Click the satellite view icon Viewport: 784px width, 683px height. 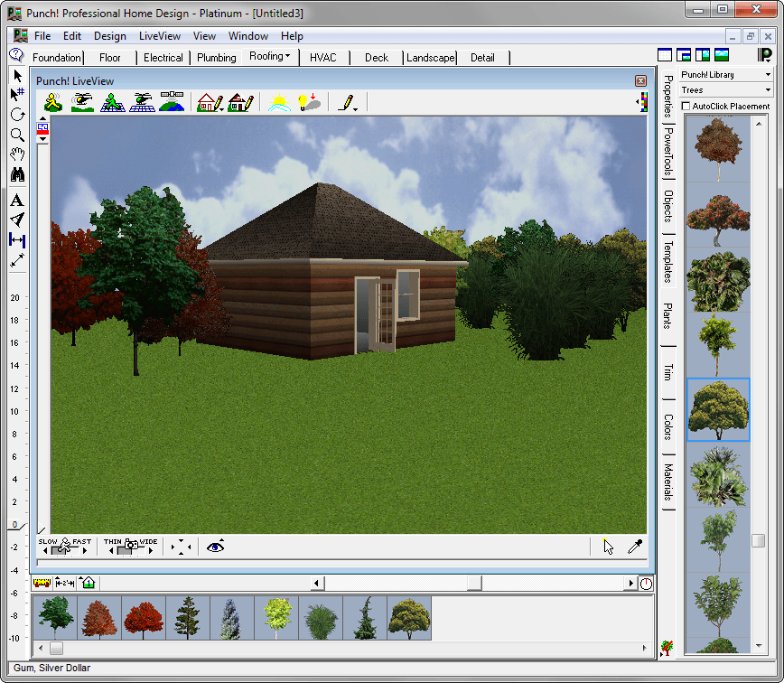171,102
